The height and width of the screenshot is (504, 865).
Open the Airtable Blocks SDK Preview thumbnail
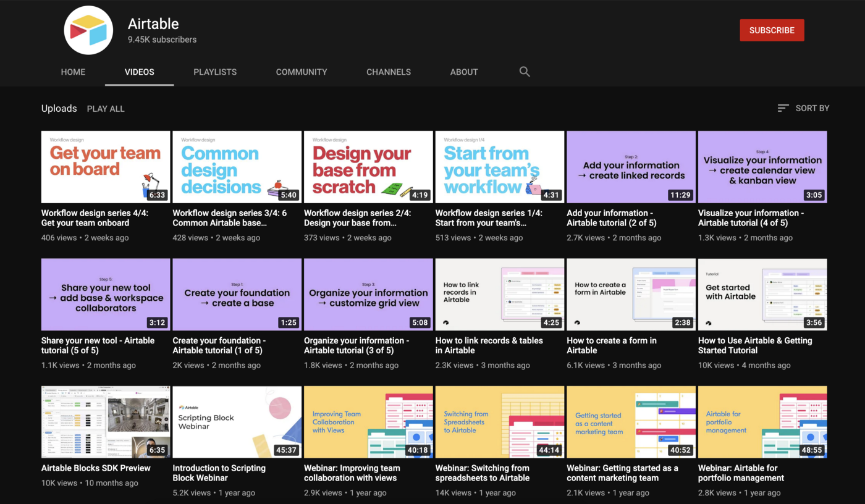tap(106, 422)
